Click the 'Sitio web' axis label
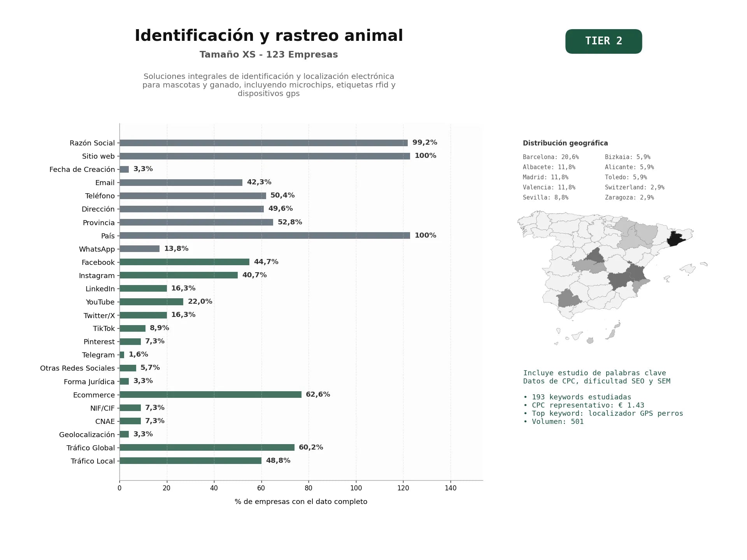Screen dimensions: 747x560 (x=98, y=156)
